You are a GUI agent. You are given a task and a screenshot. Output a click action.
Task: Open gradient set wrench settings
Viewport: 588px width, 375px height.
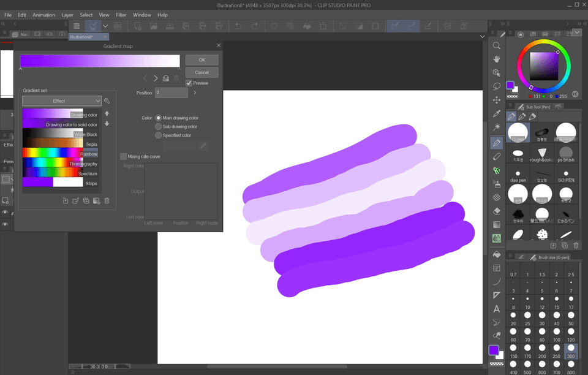pos(107,101)
